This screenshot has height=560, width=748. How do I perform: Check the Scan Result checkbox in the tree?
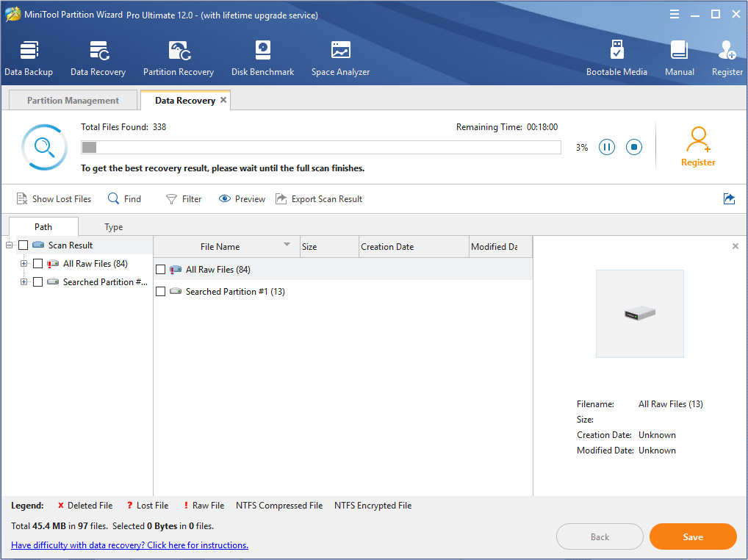coord(23,245)
